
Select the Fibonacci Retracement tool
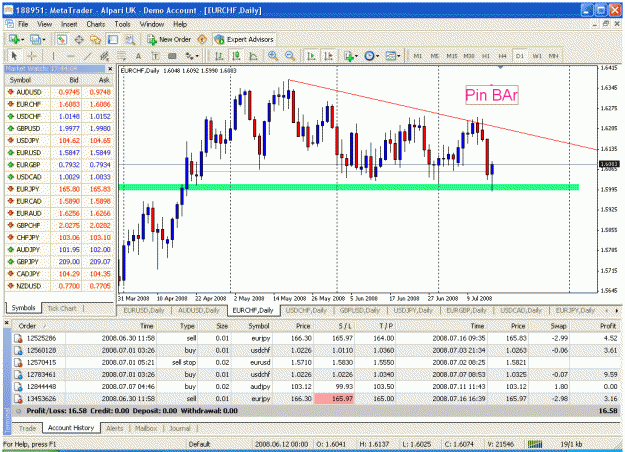[x=121, y=56]
